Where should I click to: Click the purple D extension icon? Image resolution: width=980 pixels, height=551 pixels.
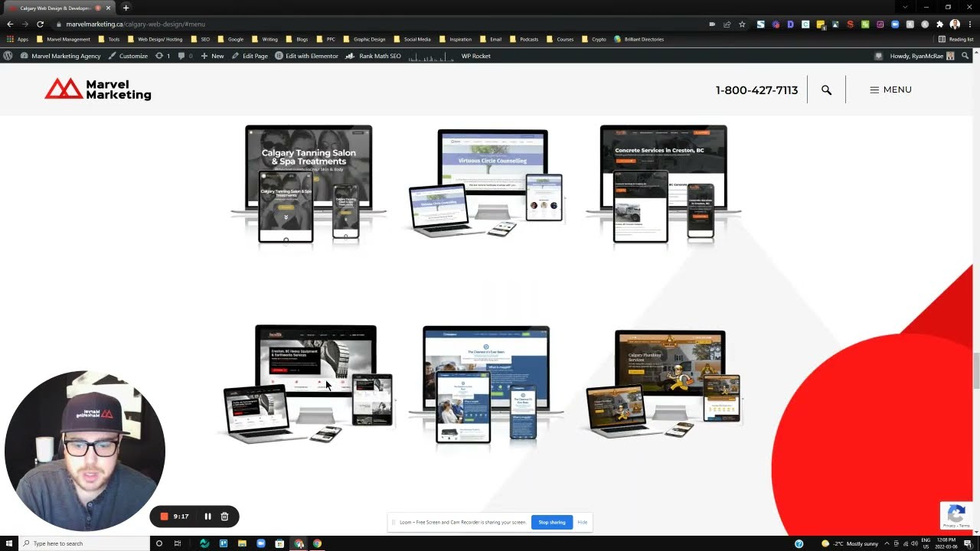coord(790,24)
